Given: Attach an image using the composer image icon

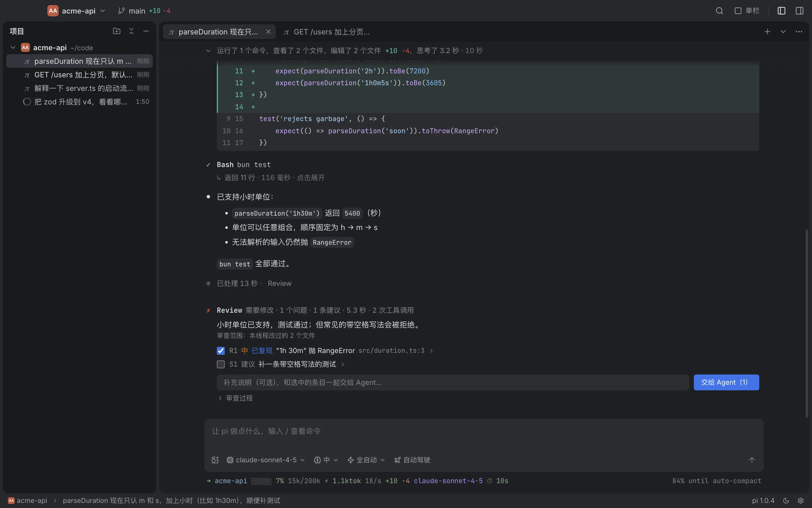Looking at the screenshot, I should pyautogui.click(x=215, y=460).
